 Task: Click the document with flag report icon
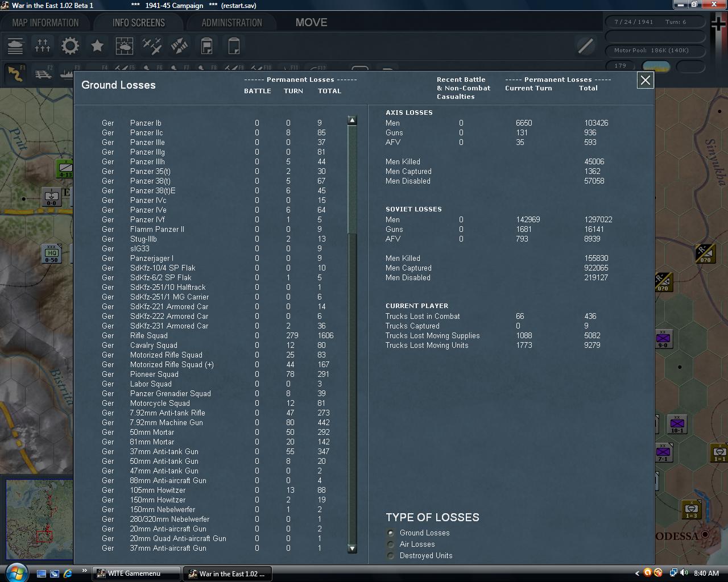[206, 45]
